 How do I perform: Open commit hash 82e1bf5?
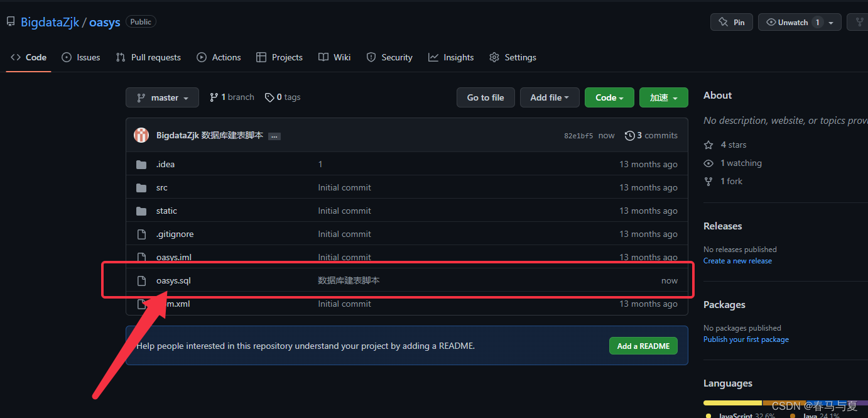578,136
